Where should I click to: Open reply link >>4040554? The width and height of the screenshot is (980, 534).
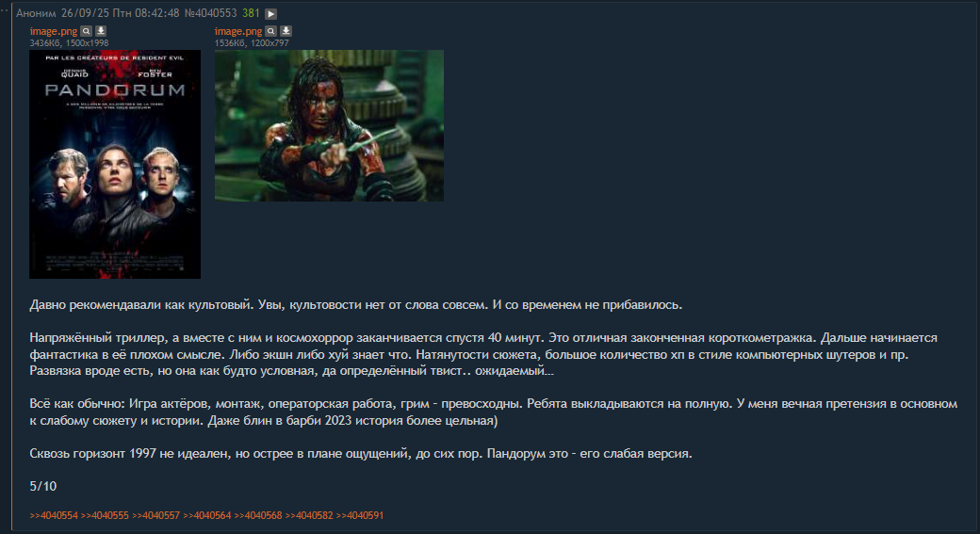54,516
